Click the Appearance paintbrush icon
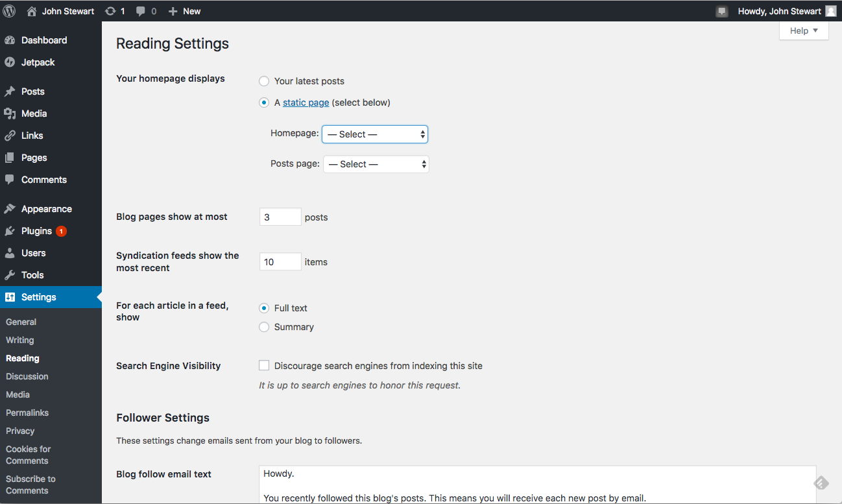842x504 pixels. (x=10, y=209)
